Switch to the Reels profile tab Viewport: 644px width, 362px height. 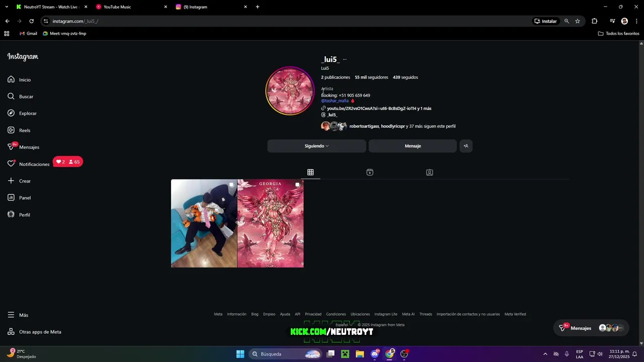[370, 172]
